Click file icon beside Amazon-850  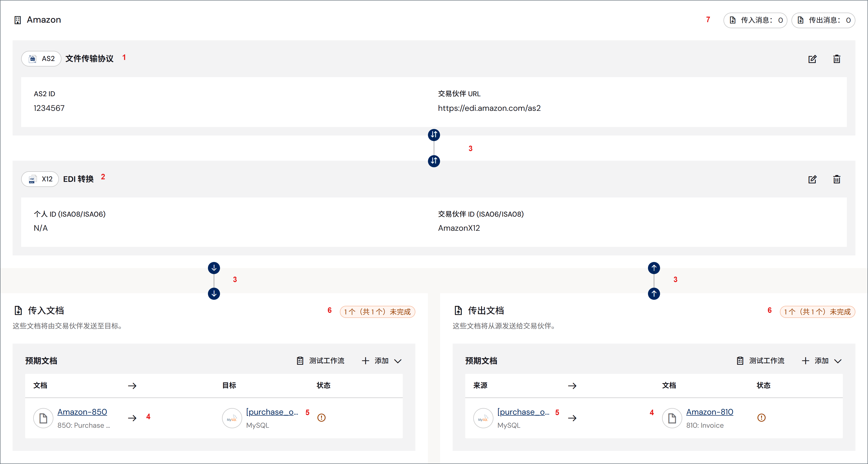44,418
